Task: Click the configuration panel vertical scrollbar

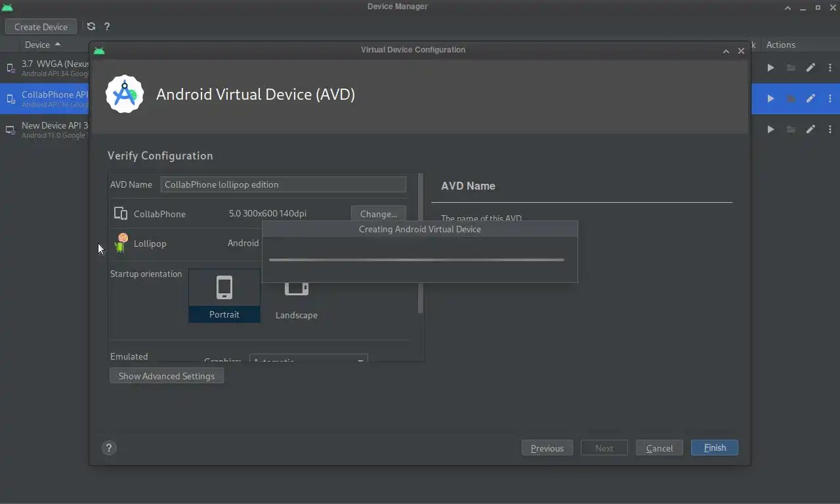Action: 421,244
